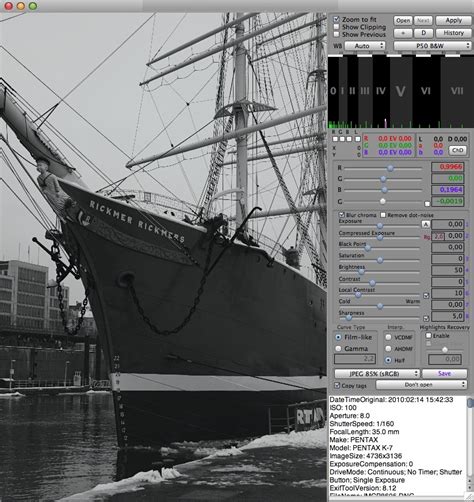Enable Show Clipping
The width and height of the screenshot is (474, 502).
pos(337,27)
